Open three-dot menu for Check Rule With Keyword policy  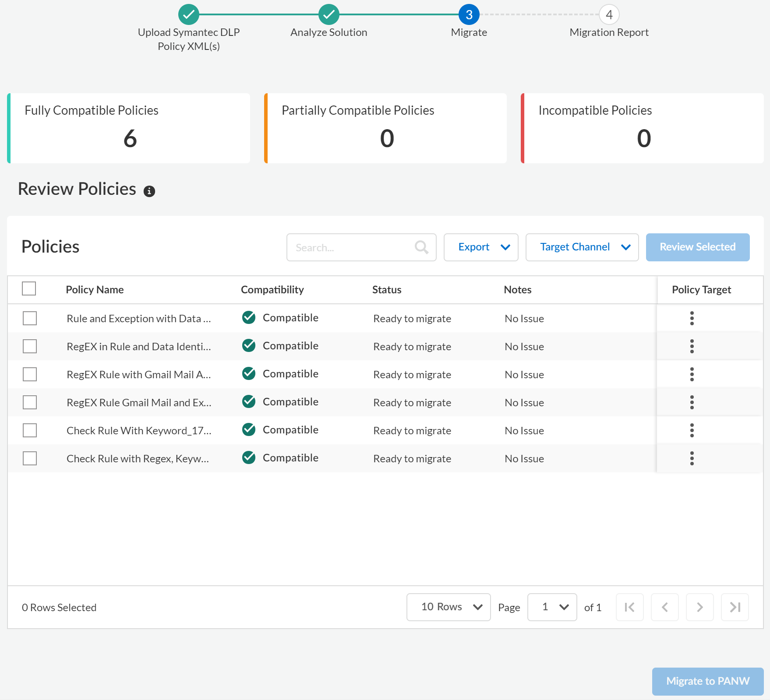692,430
